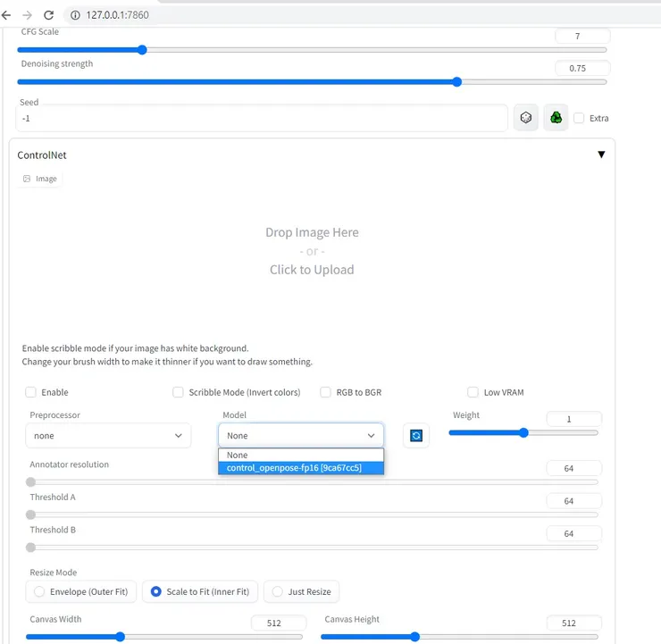Select Envelope (Outer Fit) resize mode
661x644 pixels.
coord(81,591)
